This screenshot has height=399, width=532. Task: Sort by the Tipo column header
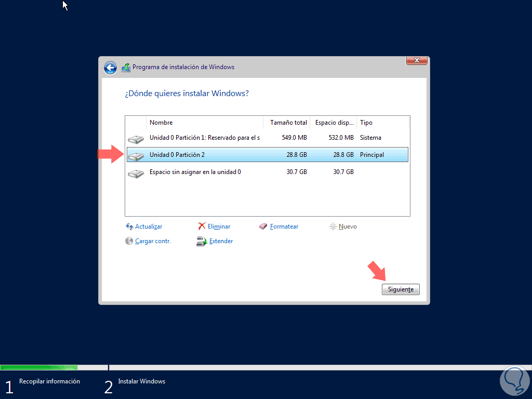[383, 123]
